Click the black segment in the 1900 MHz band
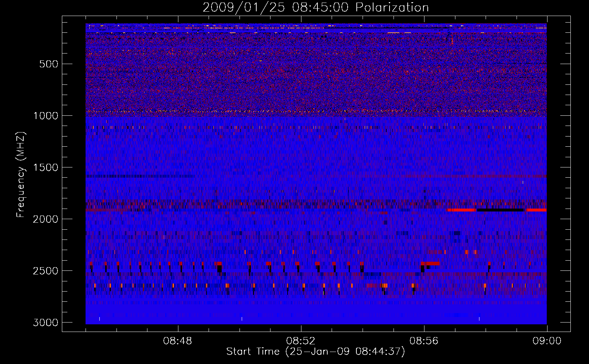Image resolution: width=589 pixels, height=364 pixels. pyautogui.click(x=501, y=210)
